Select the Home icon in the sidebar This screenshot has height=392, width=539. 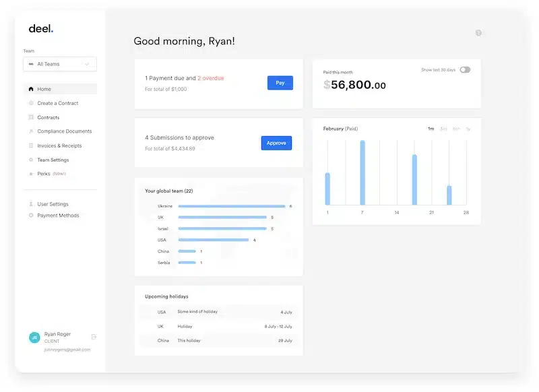pos(31,89)
